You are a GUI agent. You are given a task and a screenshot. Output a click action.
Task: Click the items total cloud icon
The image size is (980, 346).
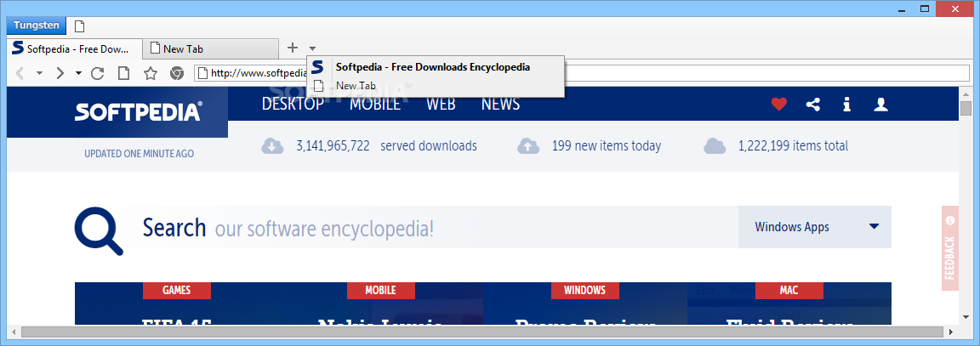715,146
